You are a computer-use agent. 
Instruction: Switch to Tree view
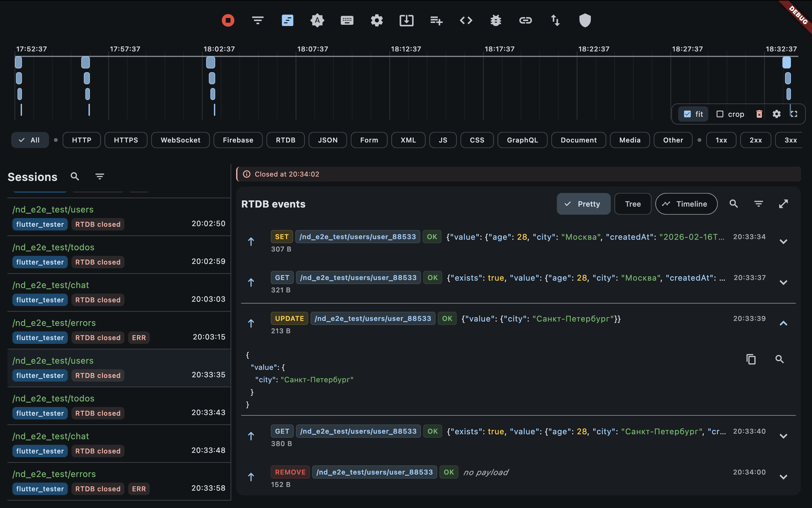click(x=633, y=204)
